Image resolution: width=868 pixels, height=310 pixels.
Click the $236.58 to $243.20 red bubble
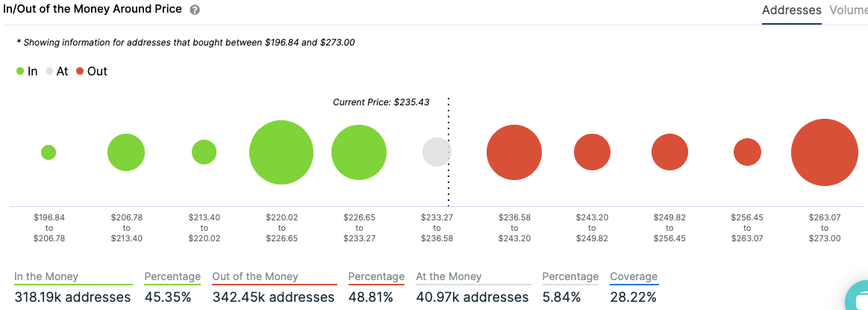coord(514,152)
